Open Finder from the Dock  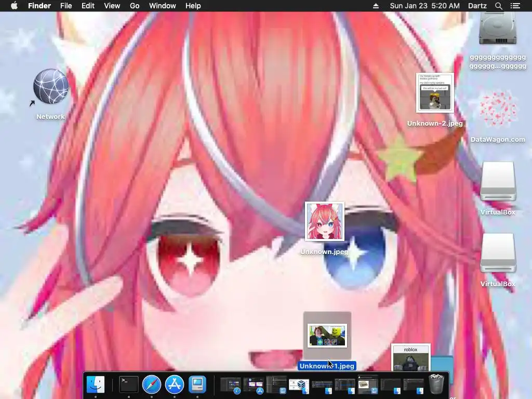(x=96, y=385)
